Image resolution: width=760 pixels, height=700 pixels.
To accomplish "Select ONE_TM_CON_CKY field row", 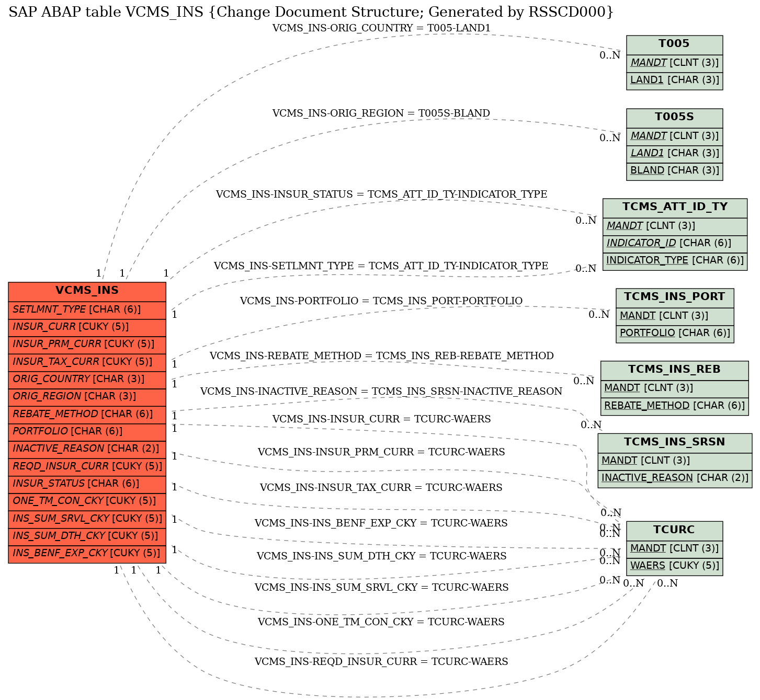I will 87,502.
